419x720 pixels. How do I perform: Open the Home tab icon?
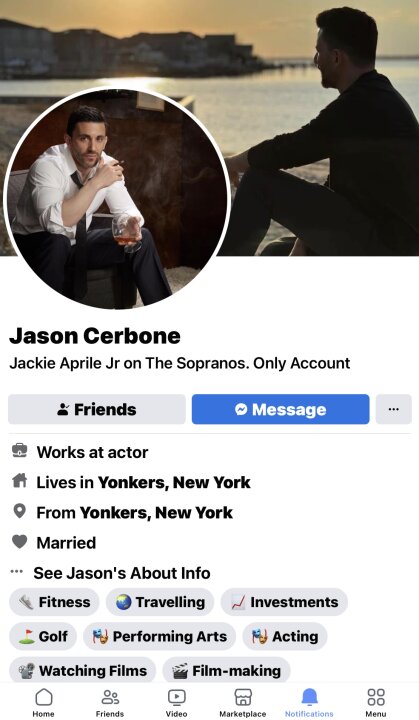[44, 697]
